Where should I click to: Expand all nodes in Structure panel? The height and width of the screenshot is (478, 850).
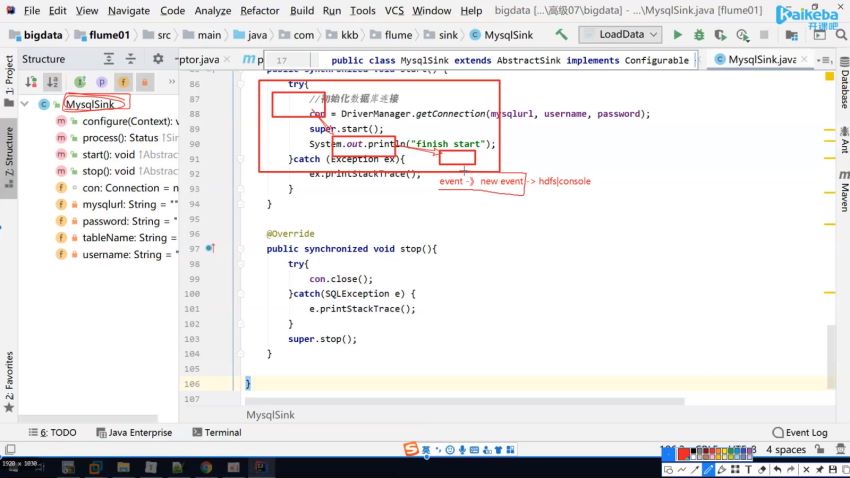109,59
